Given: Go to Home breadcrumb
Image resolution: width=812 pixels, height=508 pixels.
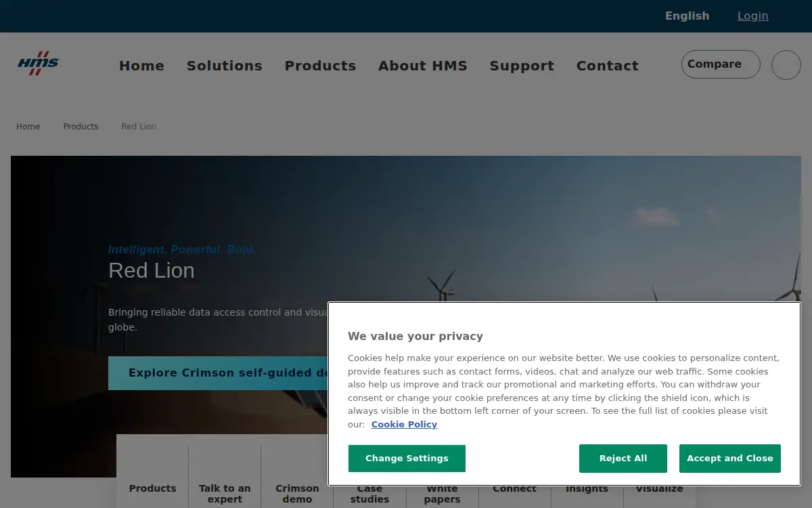Looking at the screenshot, I should [x=28, y=127].
